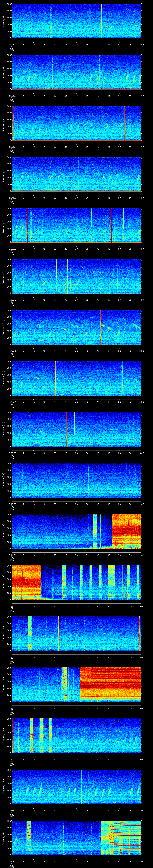The width and height of the screenshot is (153, 868).
Task: Select the 15:07:00 start time label
Action: click(12, 351)
